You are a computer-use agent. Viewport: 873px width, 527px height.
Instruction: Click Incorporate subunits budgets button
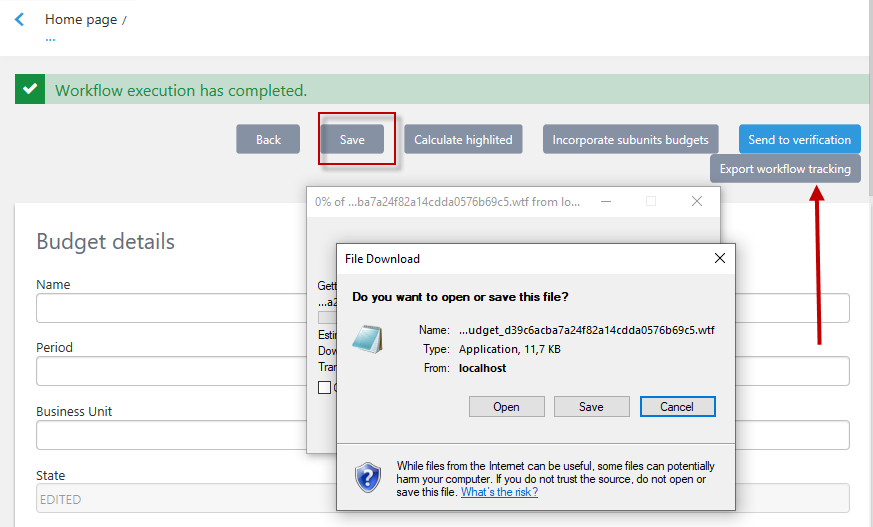[630, 139]
